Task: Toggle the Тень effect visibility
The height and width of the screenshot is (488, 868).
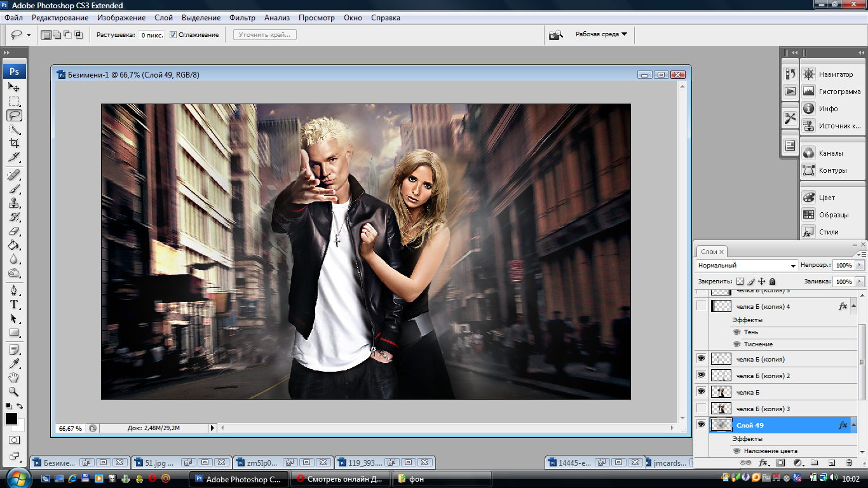Action: point(736,332)
